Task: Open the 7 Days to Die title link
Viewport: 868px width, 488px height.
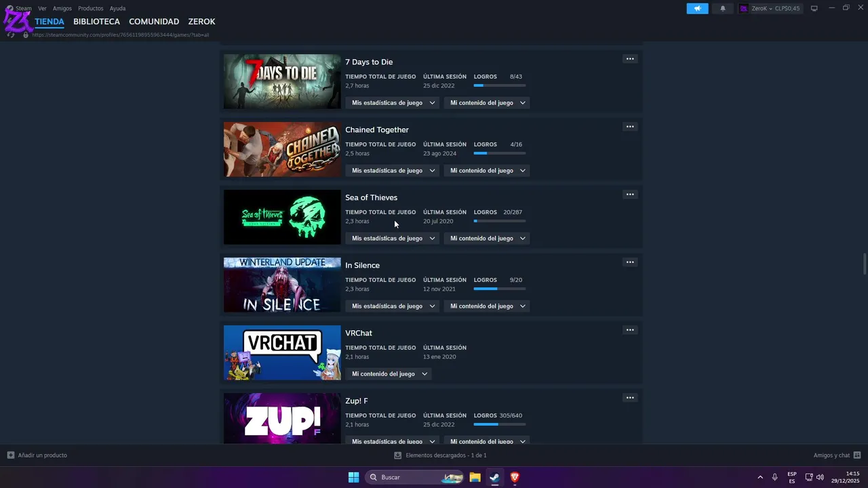Action: pos(369,62)
